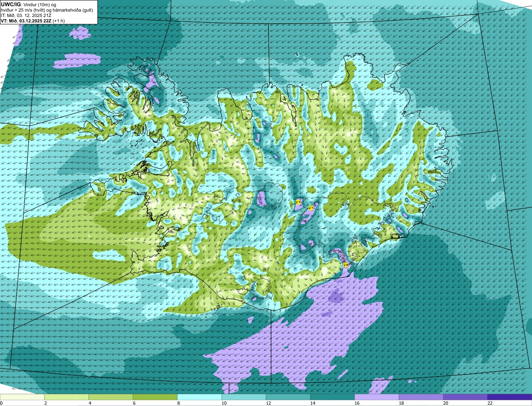
Task: Select the 16–18 m/s legend color
Action: point(377,397)
